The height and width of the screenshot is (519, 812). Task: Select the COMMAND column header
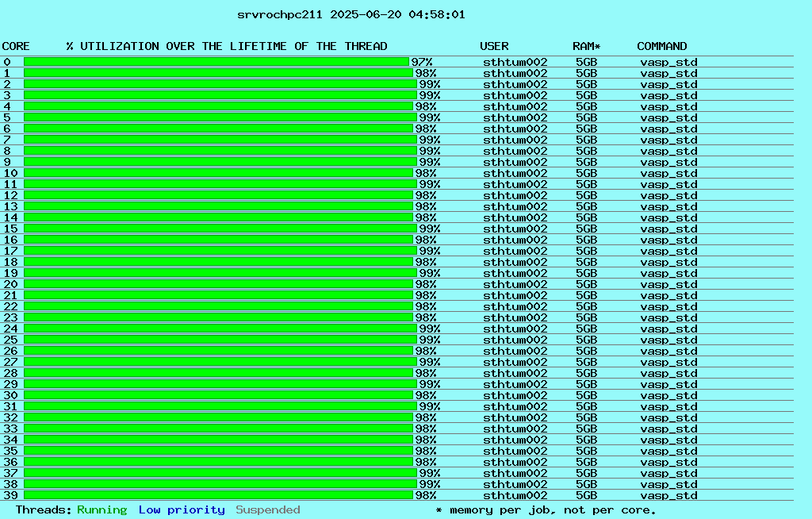(x=662, y=46)
